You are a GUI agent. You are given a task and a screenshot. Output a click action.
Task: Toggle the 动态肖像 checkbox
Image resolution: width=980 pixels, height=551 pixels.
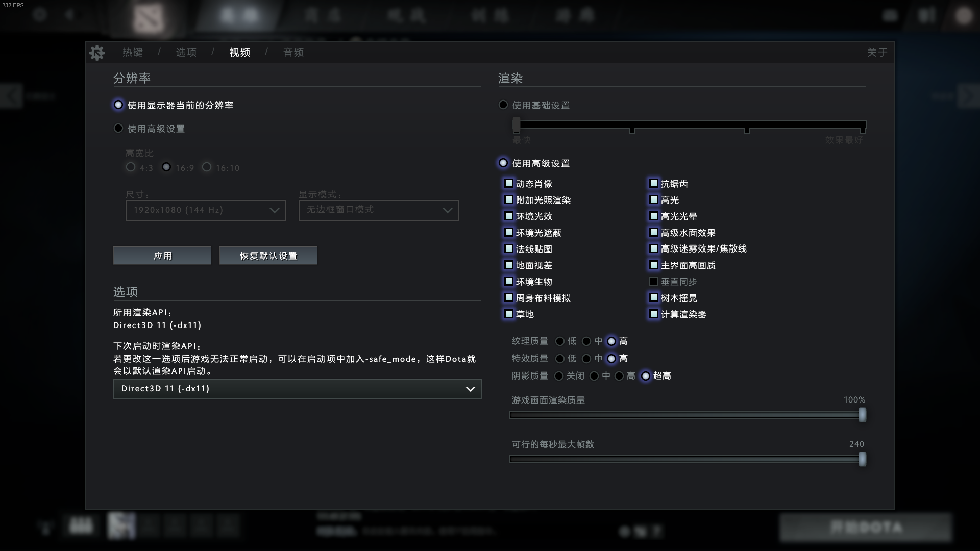(509, 183)
